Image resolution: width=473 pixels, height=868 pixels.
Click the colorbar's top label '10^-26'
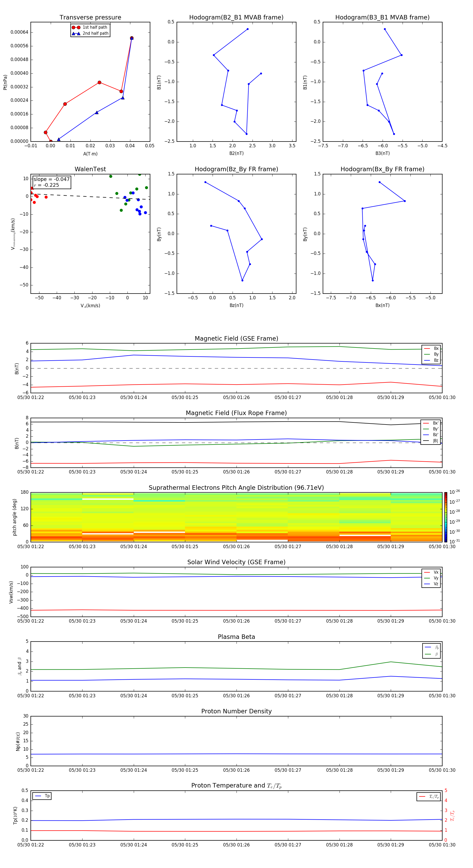point(455,492)
